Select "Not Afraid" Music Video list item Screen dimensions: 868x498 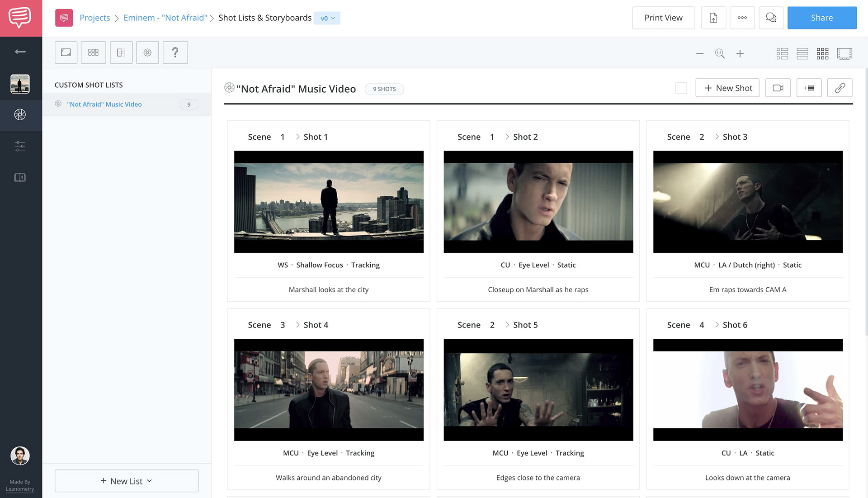click(x=127, y=104)
